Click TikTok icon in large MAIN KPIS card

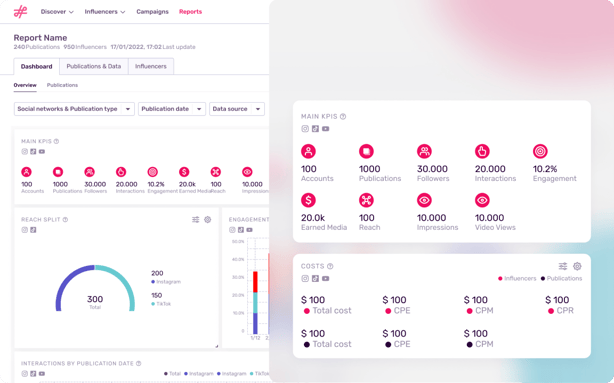pyautogui.click(x=315, y=129)
